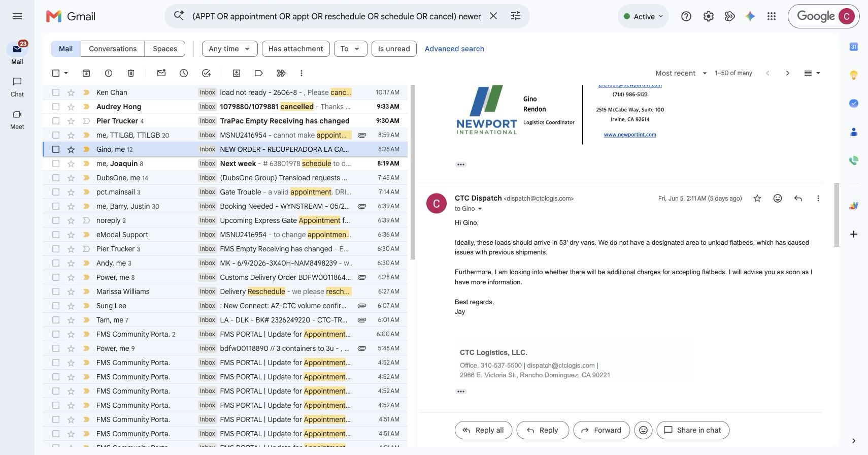The height and width of the screenshot is (455, 868).
Task: Switch to the Spaces tab
Action: pyautogui.click(x=165, y=49)
